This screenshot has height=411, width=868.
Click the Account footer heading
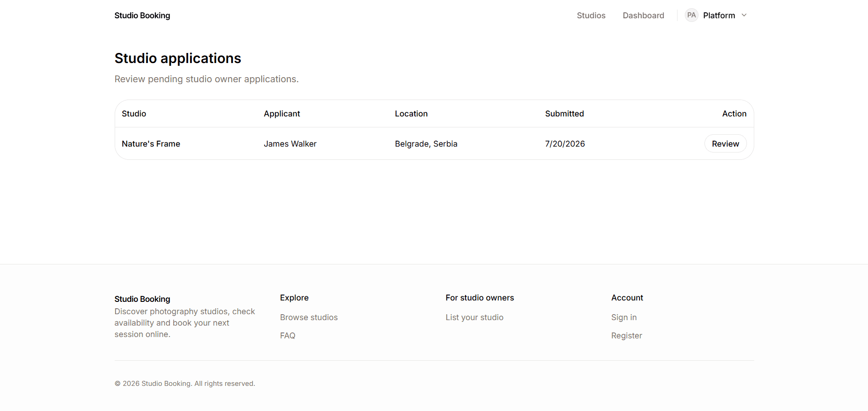point(627,298)
